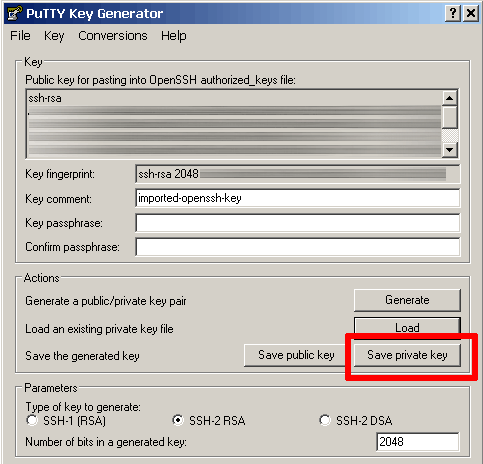Screen dimensions: 483x464
Task: Click Save public key button
Action: (296, 355)
